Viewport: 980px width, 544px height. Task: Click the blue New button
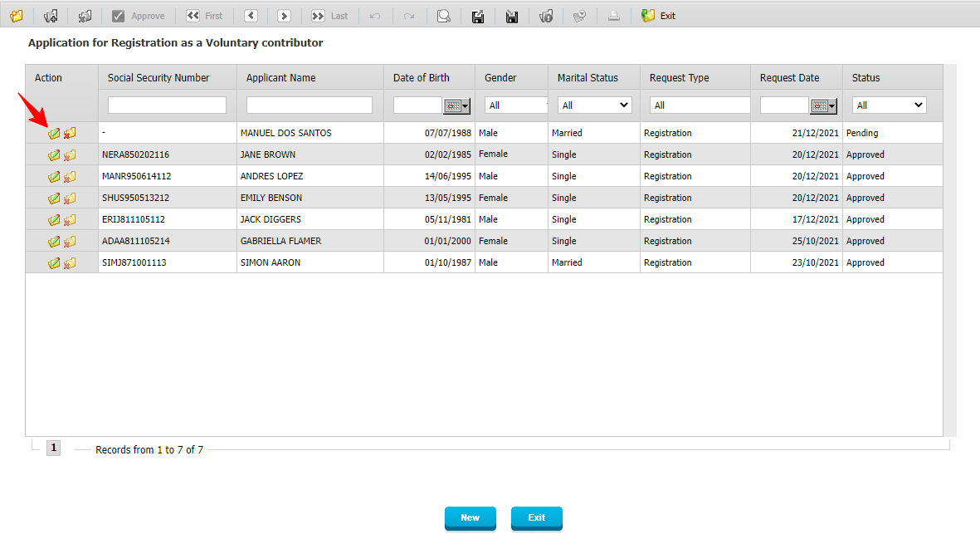coord(470,517)
